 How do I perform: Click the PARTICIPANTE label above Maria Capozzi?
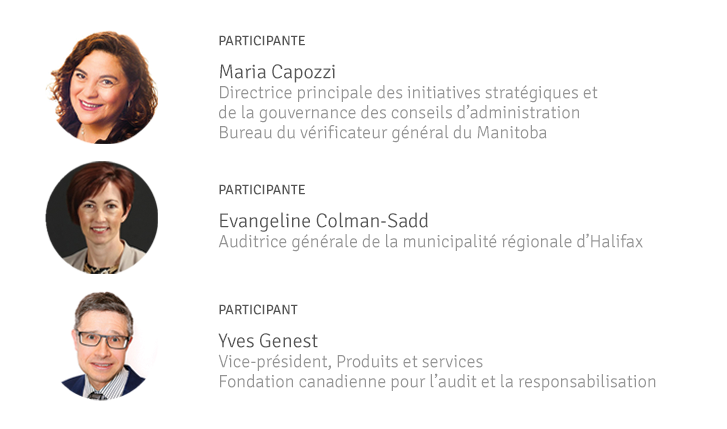(x=262, y=41)
